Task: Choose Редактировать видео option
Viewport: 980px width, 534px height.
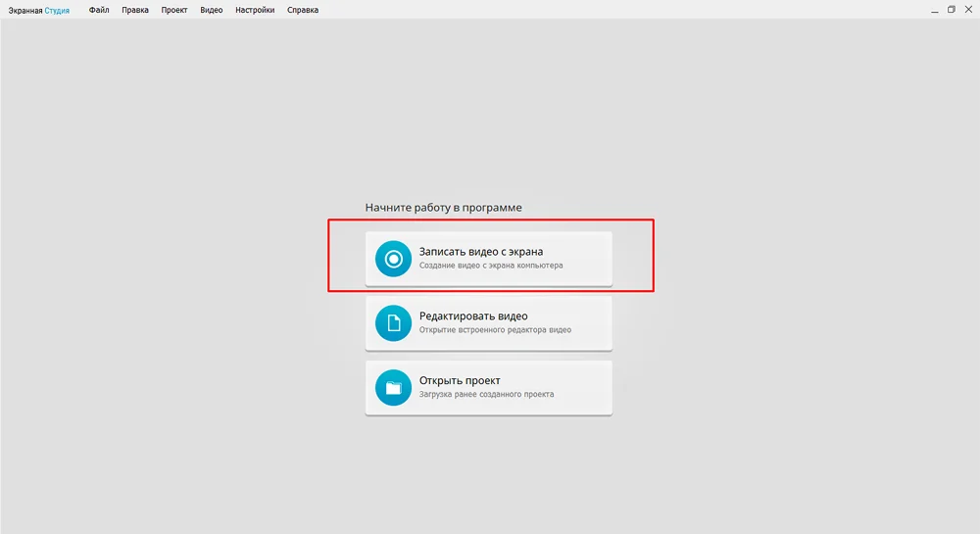Action: pyautogui.click(x=473, y=316)
